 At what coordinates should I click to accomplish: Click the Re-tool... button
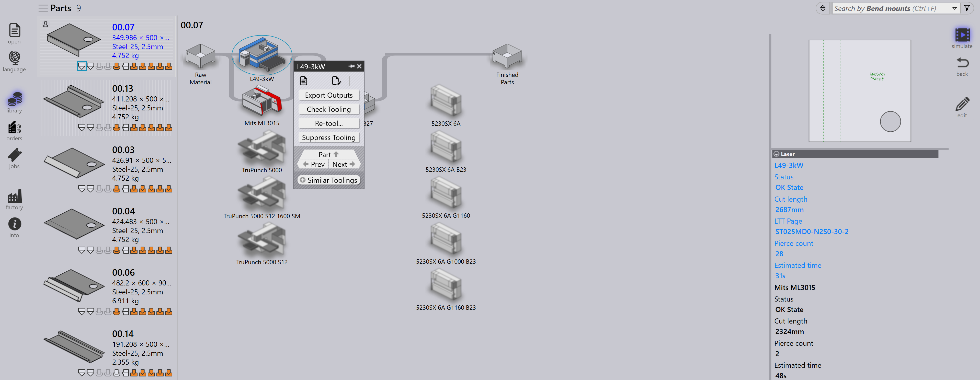click(329, 123)
